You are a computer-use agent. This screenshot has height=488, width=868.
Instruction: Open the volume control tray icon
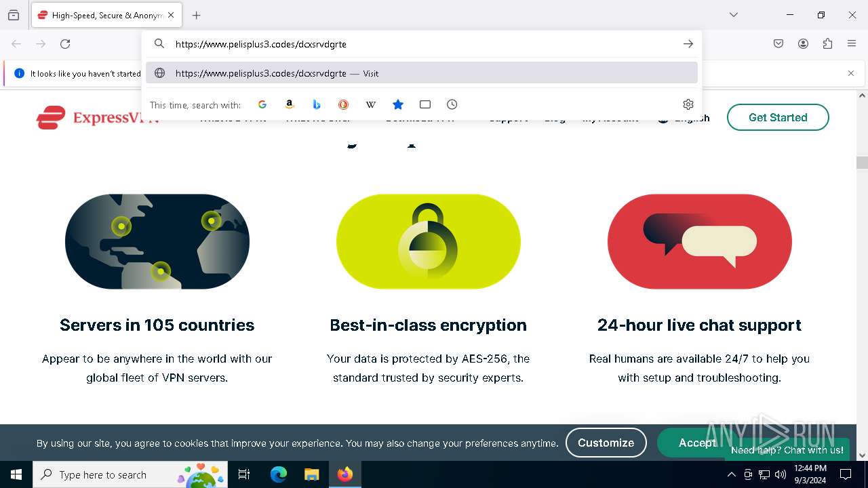tap(781, 474)
